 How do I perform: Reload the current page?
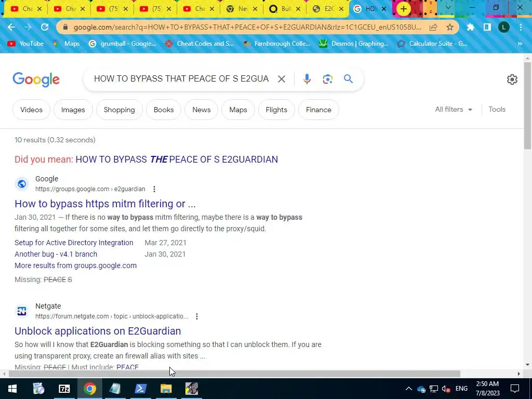tap(45, 28)
